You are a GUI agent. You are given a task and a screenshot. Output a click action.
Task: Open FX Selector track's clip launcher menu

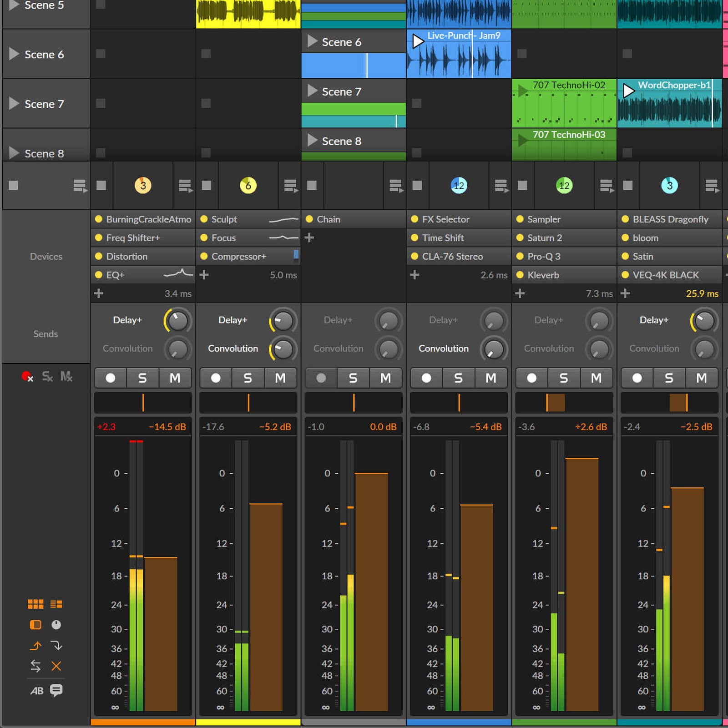[501, 186]
